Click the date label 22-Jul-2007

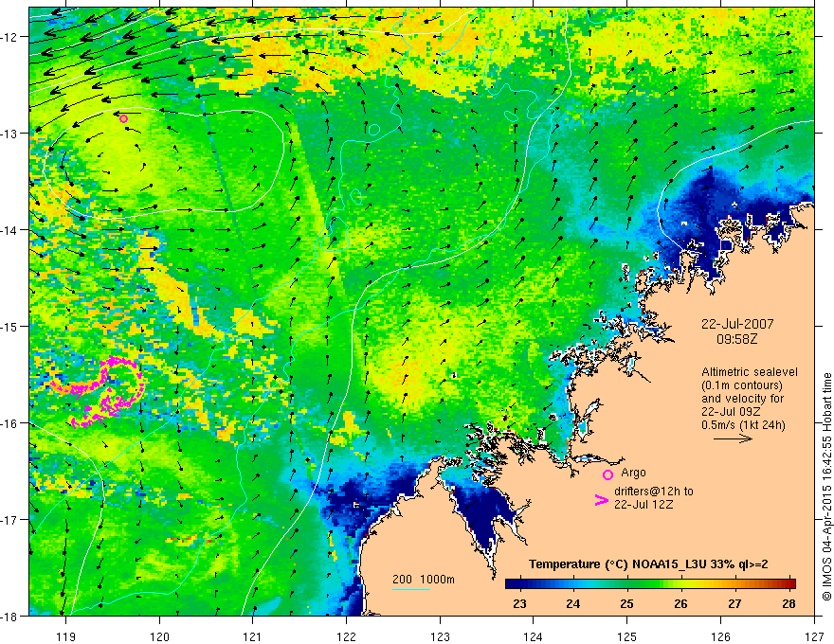(737, 324)
